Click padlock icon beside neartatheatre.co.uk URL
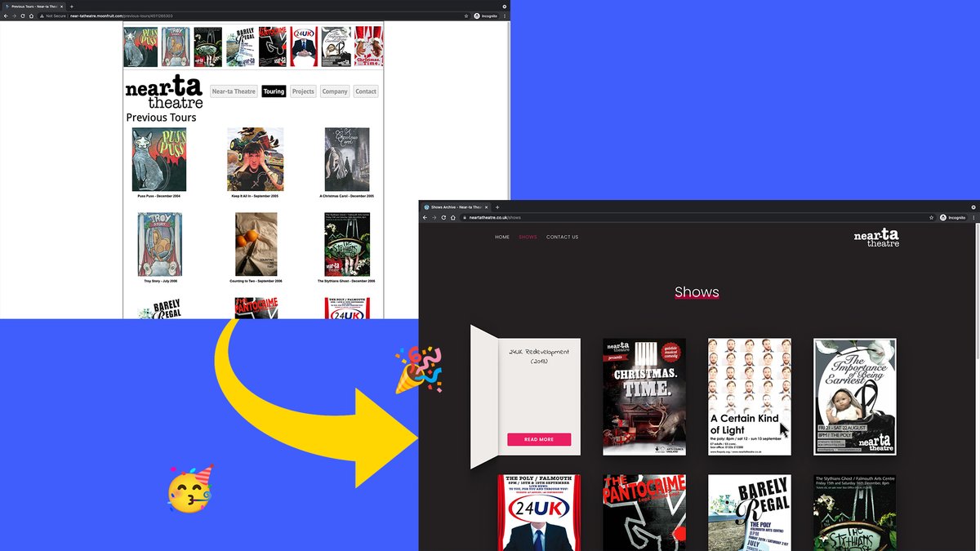Screen dimensions: 980x551 (464, 217)
